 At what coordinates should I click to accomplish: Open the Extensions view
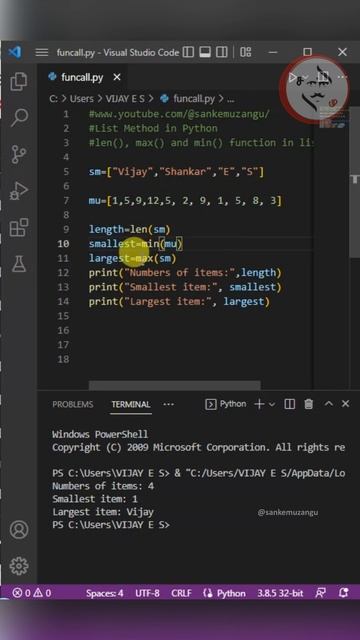19,227
